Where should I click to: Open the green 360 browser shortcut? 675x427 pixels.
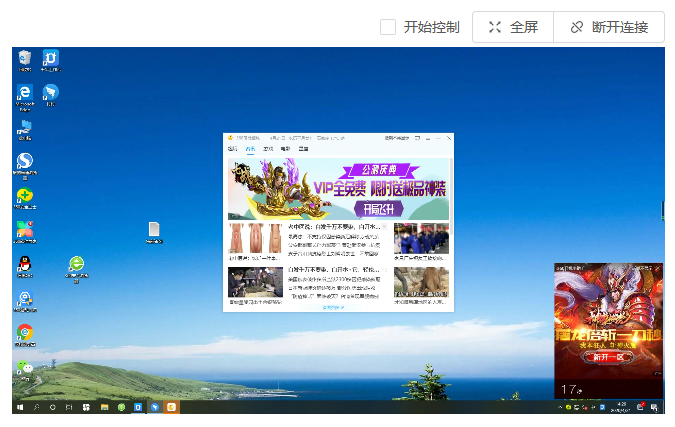[76, 264]
